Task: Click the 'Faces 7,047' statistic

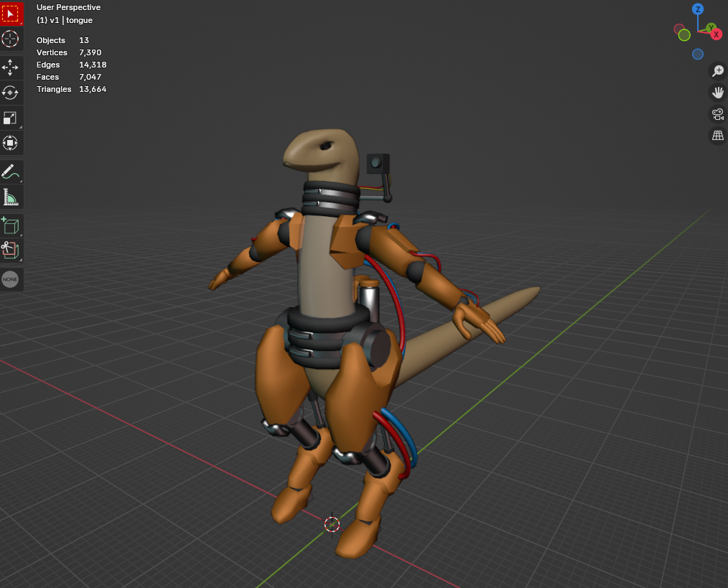Action: (x=69, y=77)
